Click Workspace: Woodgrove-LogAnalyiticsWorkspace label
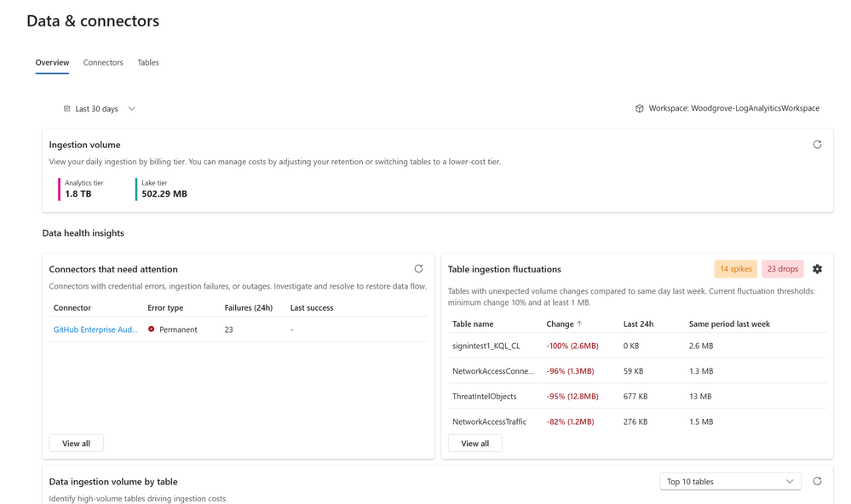This screenshot has height=504, width=851. pyautogui.click(x=733, y=108)
